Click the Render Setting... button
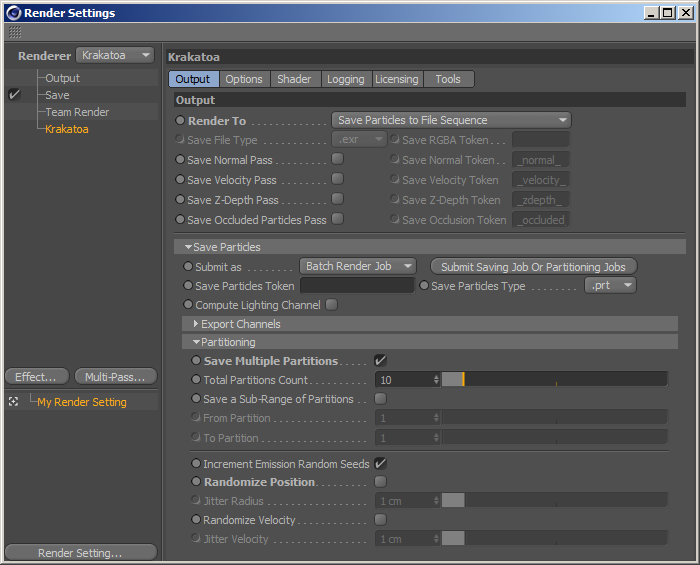 point(81,553)
